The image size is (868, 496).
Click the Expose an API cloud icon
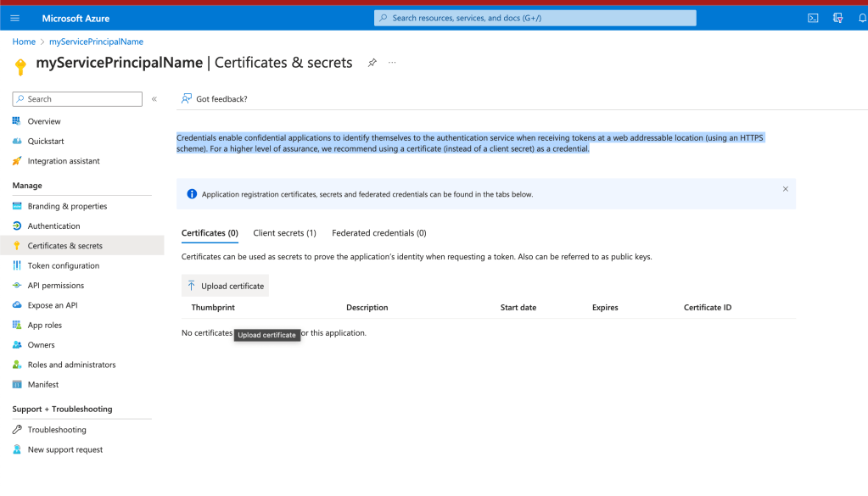(x=17, y=304)
